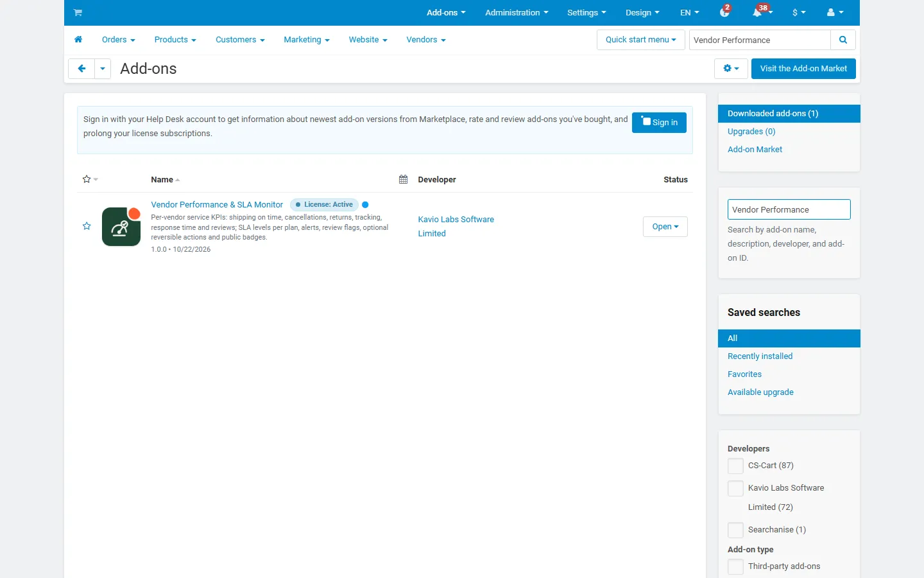Click the Vendor Performance add-on logo

coord(121,227)
